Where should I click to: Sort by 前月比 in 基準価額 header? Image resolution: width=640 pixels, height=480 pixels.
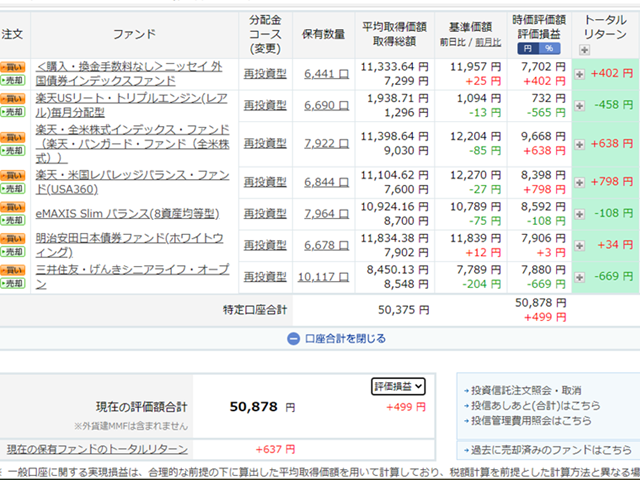point(489,43)
